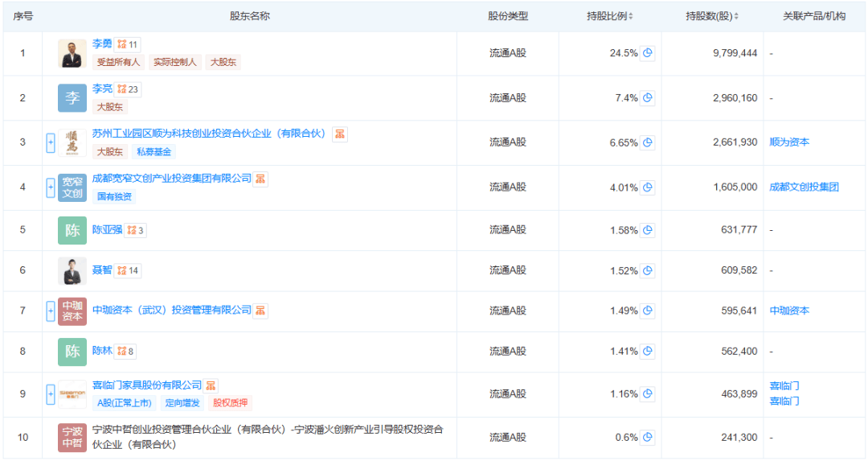Expand row 7 中珈资本 with plus
This screenshot has height=461, width=868.
click(x=51, y=311)
